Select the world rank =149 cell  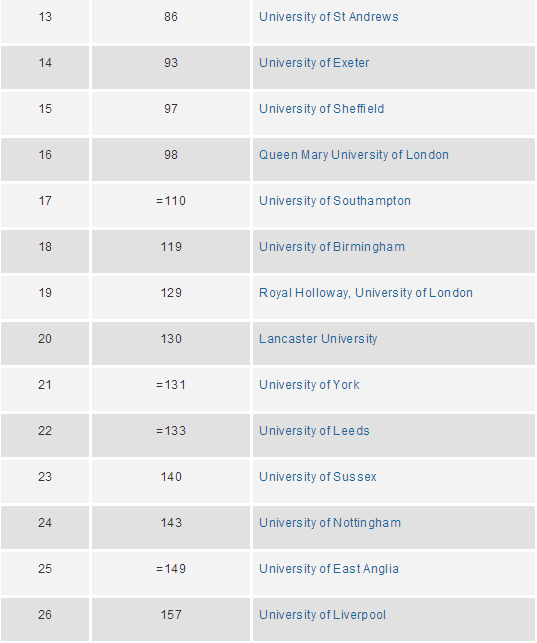171,573
